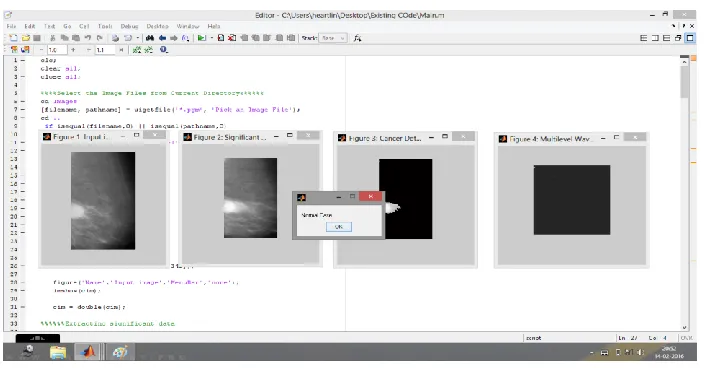The height and width of the screenshot is (368, 706).
Task: Click the fx function browser icon
Action: (357, 38)
